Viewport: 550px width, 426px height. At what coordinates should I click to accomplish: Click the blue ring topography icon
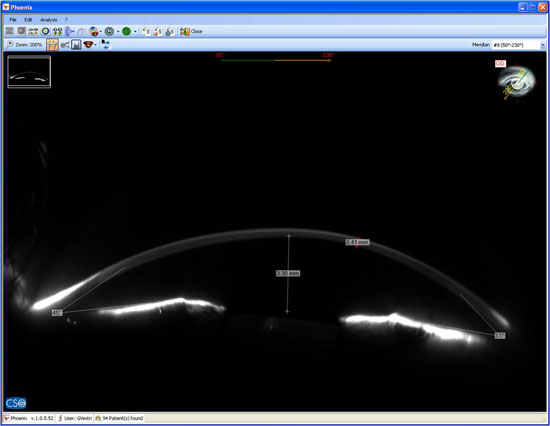point(46,32)
